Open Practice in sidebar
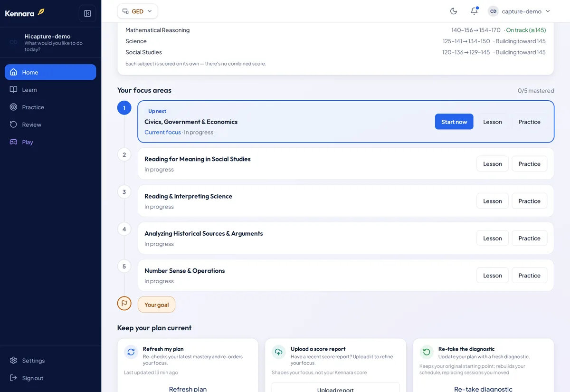 pyautogui.click(x=50, y=107)
